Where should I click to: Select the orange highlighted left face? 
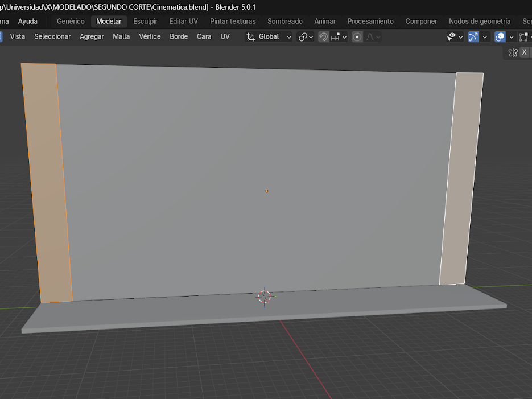click(47, 182)
